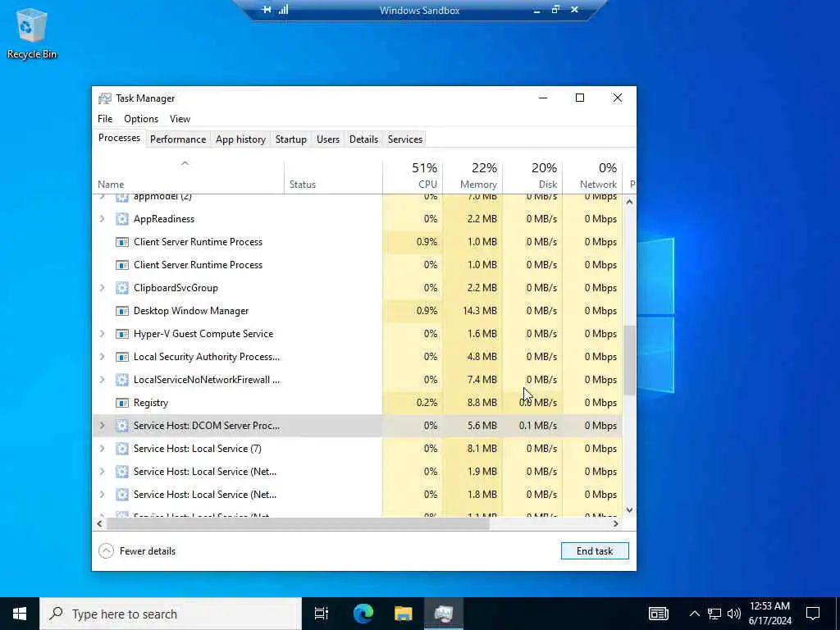The height and width of the screenshot is (630, 840).
Task: Switch to the Details tab
Action: coord(363,139)
